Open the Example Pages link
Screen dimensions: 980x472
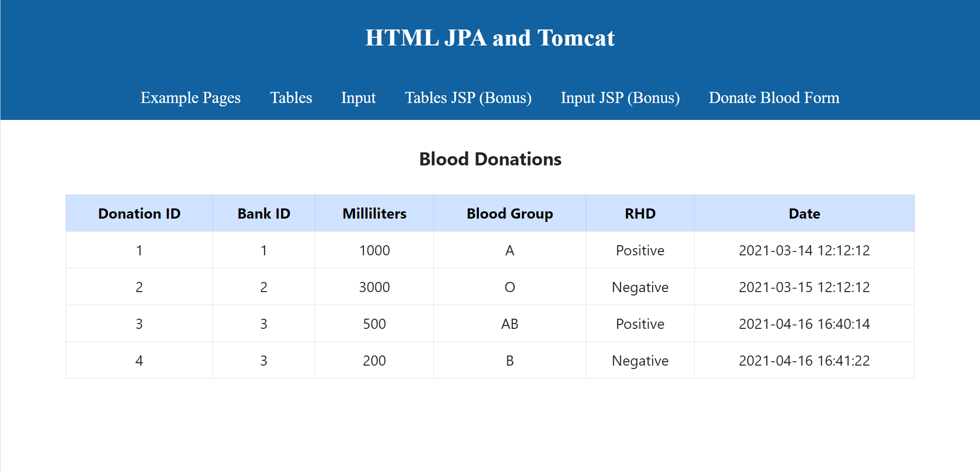pyautogui.click(x=191, y=98)
